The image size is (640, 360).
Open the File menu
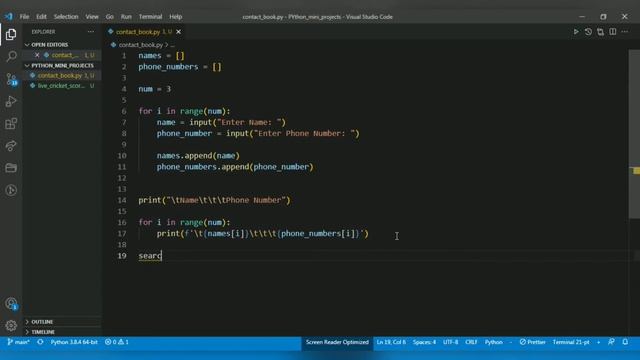pos(24,17)
